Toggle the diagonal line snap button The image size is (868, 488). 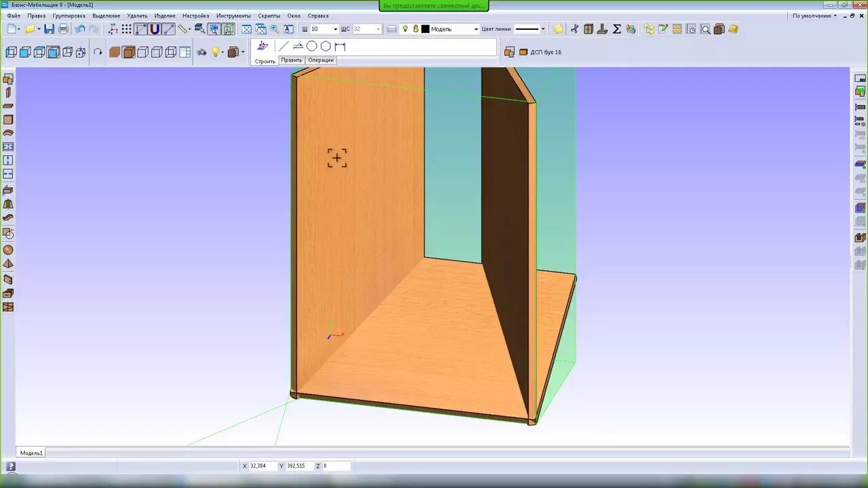168,29
